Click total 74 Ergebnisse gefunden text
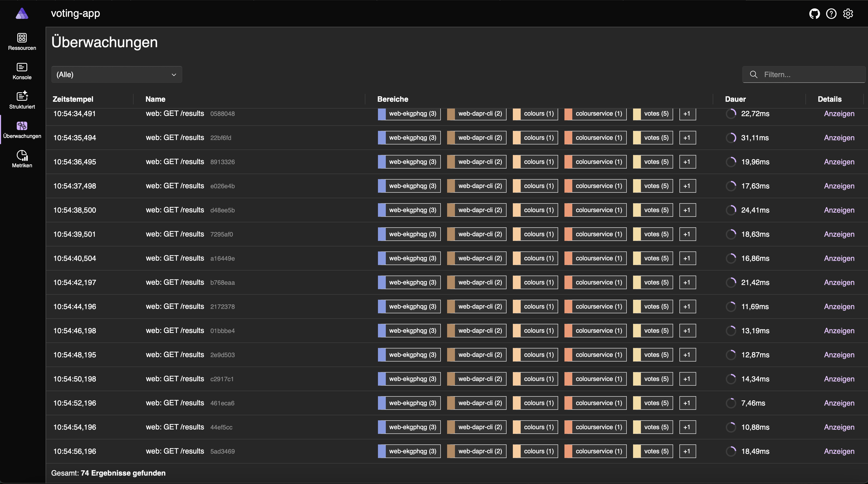Image resolution: width=868 pixels, height=484 pixels. coord(123,473)
